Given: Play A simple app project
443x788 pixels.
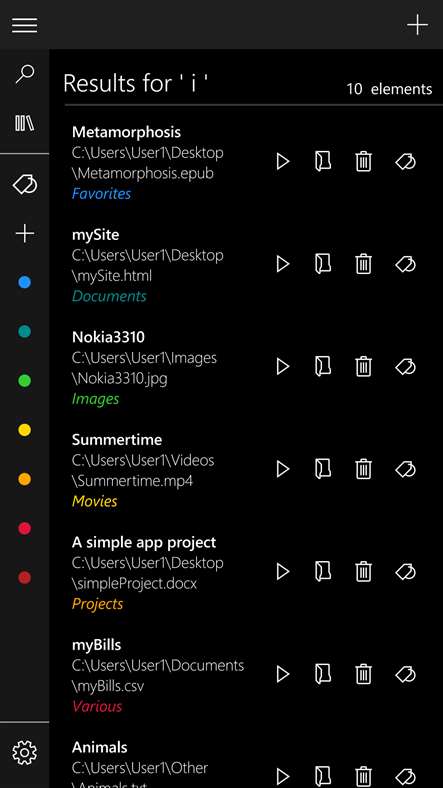Looking at the screenshot, I should (x=283, y=571).
